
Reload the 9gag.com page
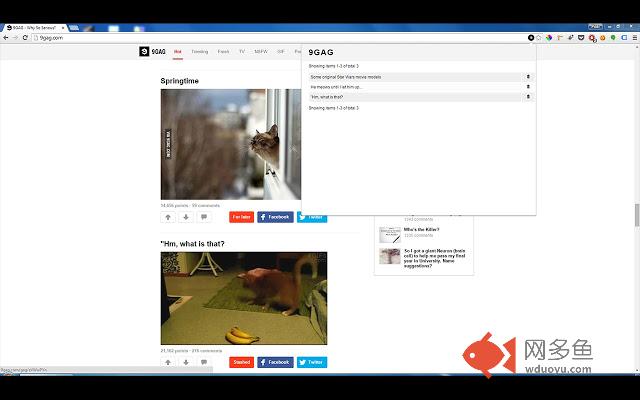[x=25, y=38]
